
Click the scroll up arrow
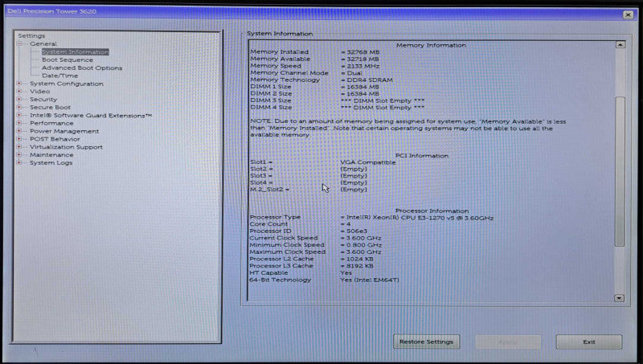(x=620, y=45)
